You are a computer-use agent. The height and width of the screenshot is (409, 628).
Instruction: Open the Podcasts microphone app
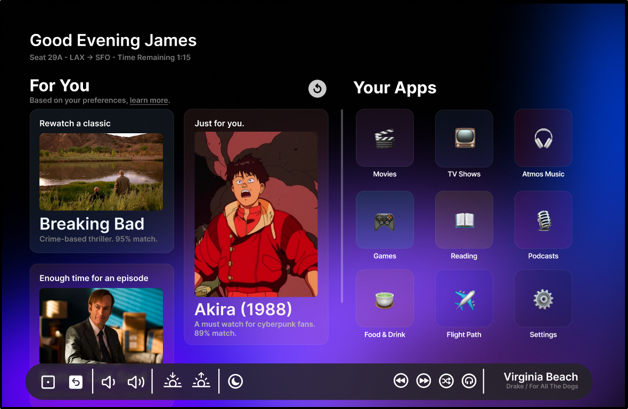point(543,220)
